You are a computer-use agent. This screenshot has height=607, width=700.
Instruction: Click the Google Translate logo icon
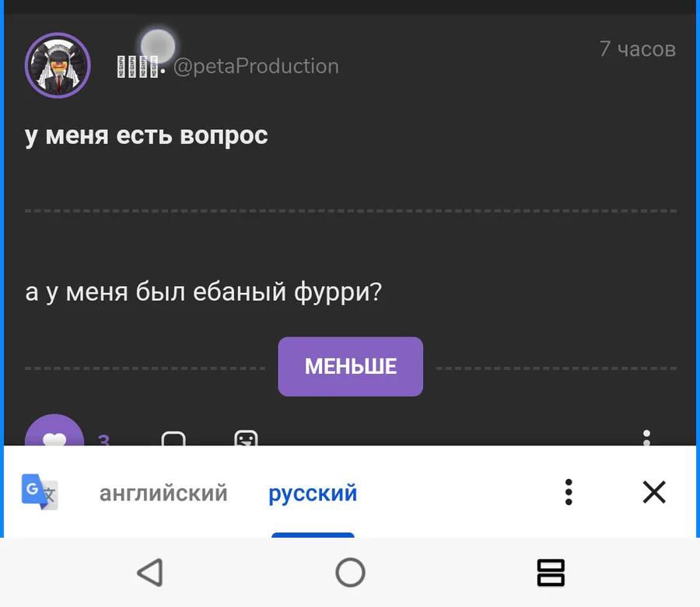pos(39,492)
